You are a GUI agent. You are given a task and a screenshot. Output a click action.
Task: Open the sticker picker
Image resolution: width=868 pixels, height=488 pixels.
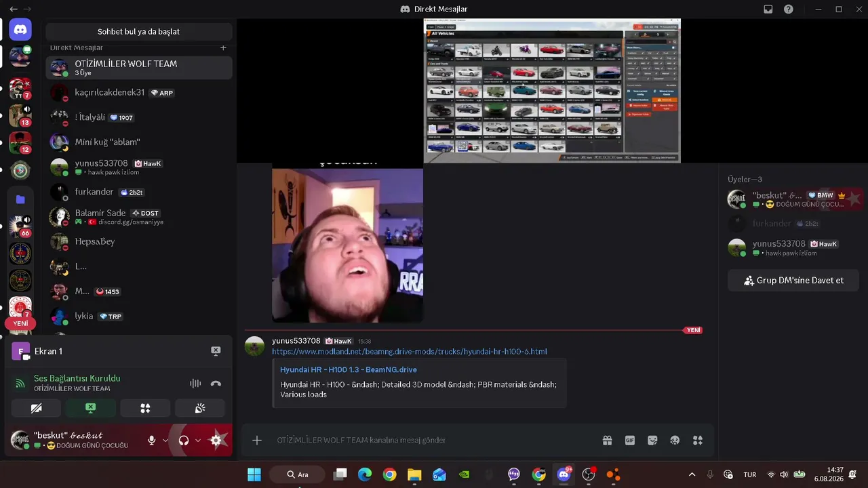pyautogui.click(x=652, y=441)
